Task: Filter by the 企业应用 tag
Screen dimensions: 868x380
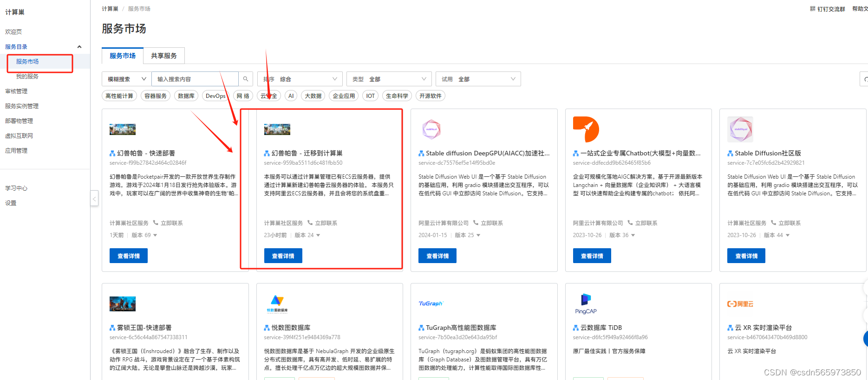Action: point(344,96)
